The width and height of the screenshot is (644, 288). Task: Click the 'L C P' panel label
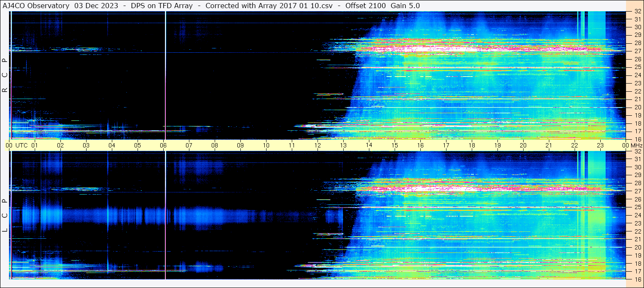pyautogui.click(x=5, y=215)
